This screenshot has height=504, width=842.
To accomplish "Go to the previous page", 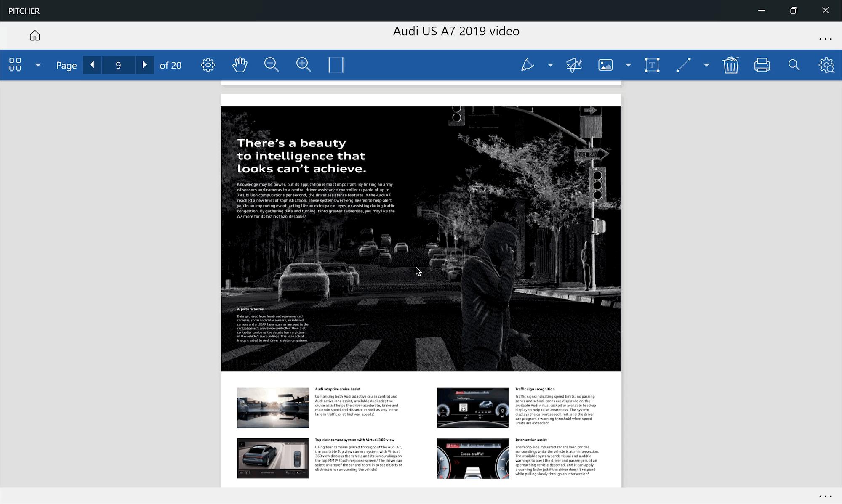I will (x=92, y=65).
